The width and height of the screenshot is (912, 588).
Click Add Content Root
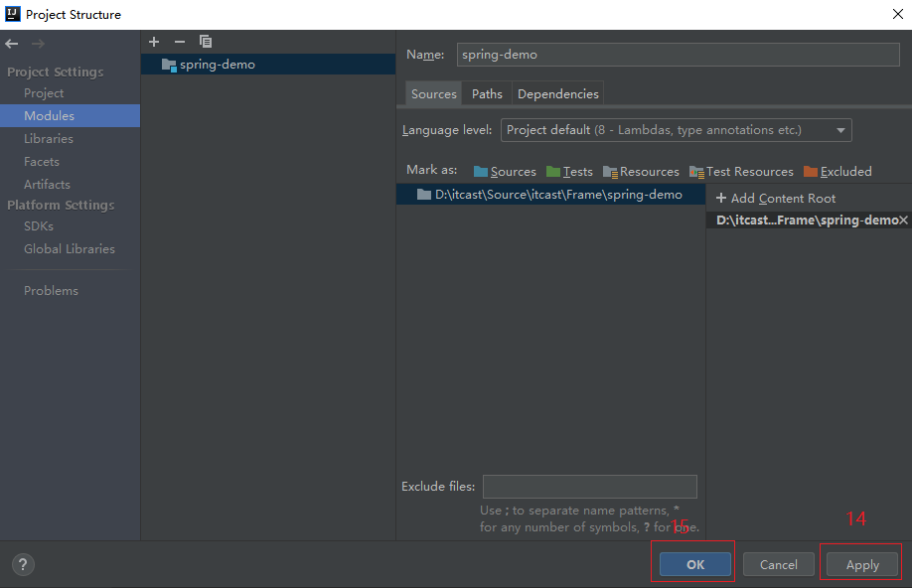pos(776,199)
